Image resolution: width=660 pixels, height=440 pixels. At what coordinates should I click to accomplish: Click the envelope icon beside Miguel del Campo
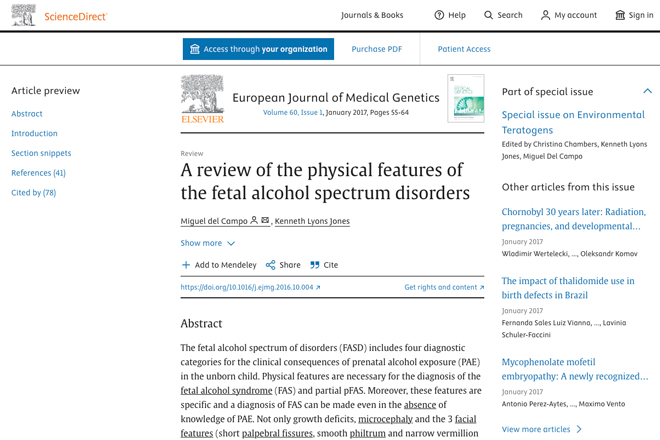(x=265, y=220)
